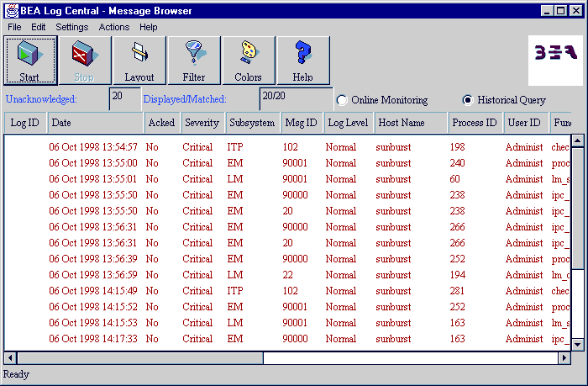Click the vertical scrollbar up arrow
Screen dimensions: 588x386
pos(578,140)
